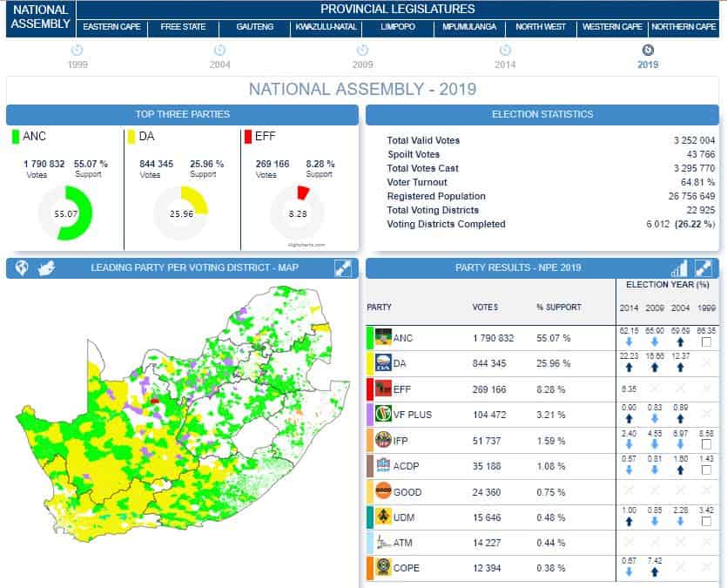This screenshot has width=727, height=588.
Task: Expand the leading party map panel
Action: pyautogui.click(x=343, y=268)
